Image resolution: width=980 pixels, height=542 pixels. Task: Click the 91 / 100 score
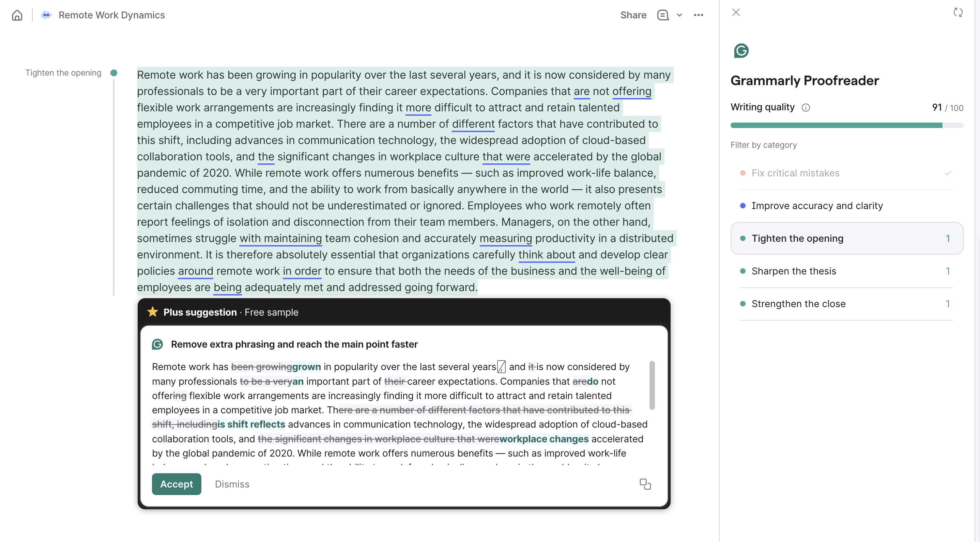(x=948, y=108)
